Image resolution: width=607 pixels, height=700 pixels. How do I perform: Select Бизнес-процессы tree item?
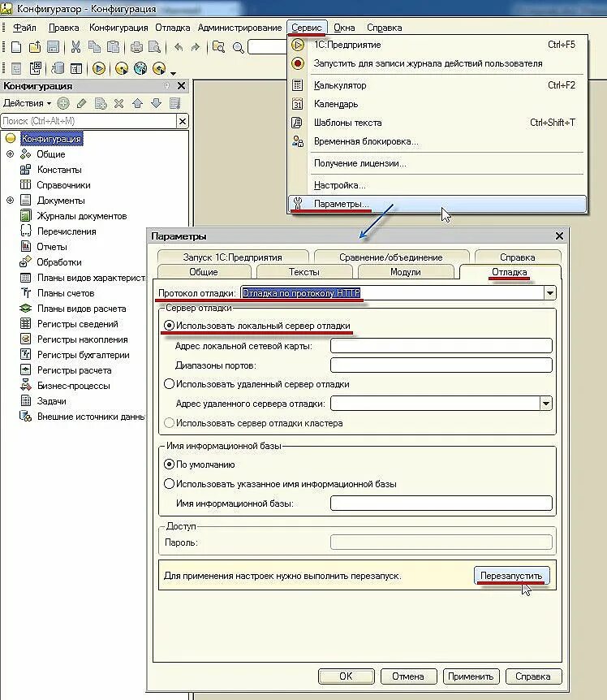click(x=74, y=386)
